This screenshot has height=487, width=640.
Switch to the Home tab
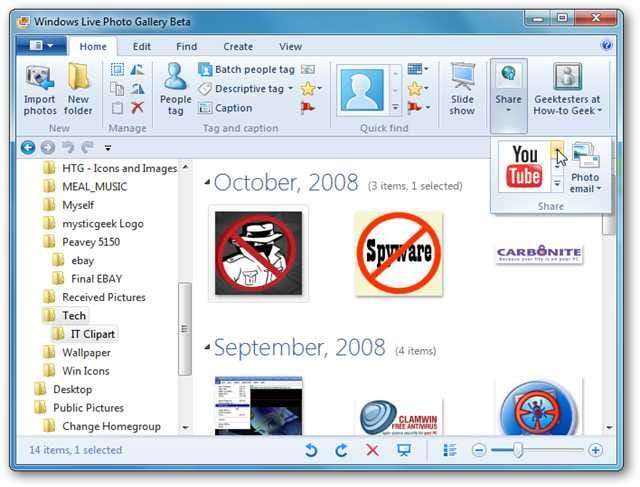93,47
